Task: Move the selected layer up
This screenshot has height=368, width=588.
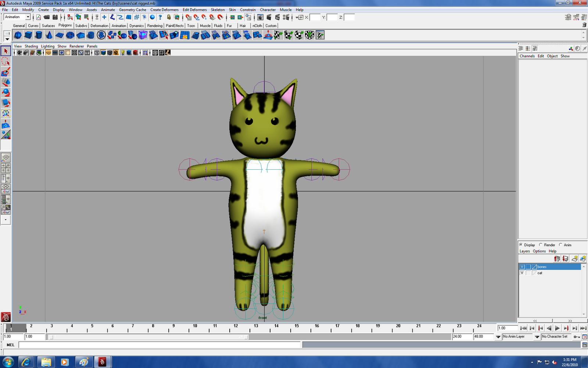Action: tap(557, 258)
